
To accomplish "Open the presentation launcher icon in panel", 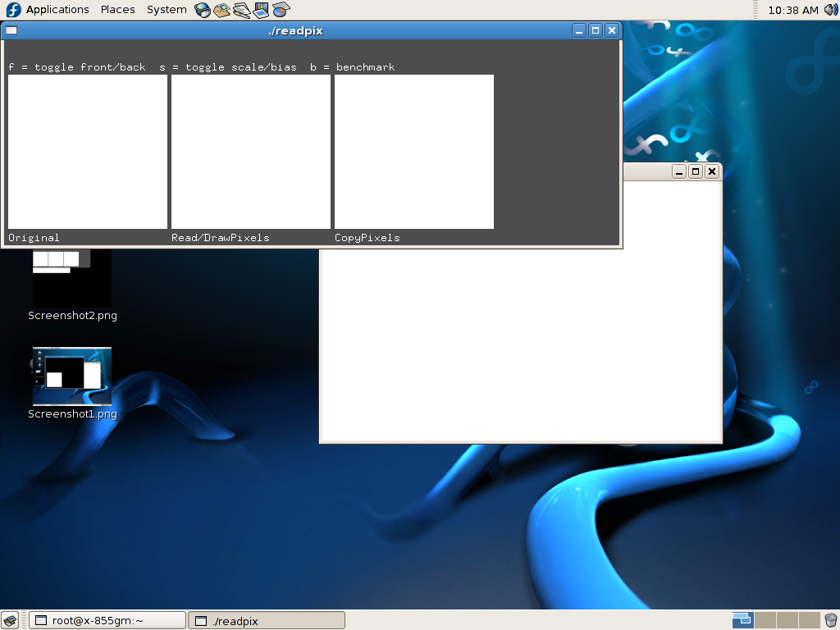I will 261,10.
